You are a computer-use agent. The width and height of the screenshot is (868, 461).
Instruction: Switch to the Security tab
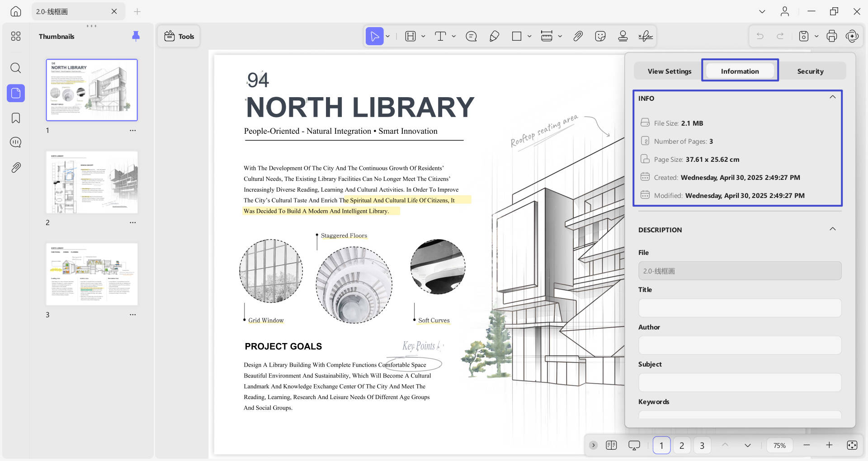point(810,71)
